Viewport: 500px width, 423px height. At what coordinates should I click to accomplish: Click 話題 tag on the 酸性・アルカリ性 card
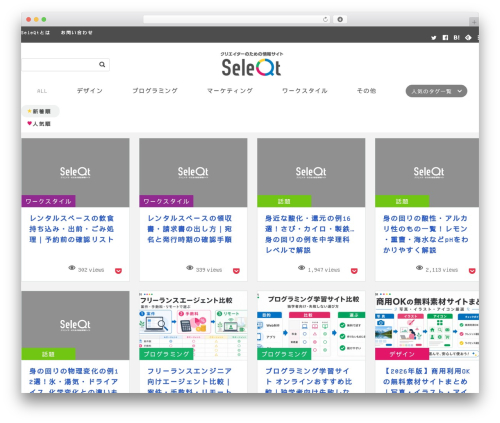click(402, 201)
